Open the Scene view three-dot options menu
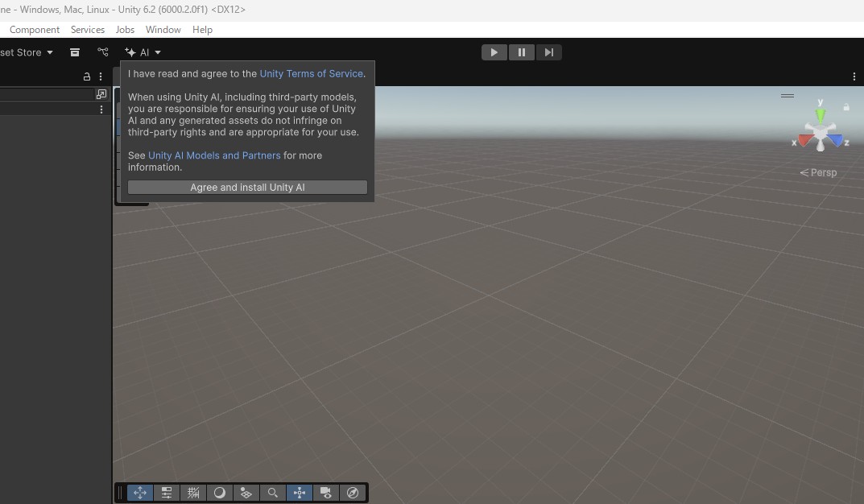The image size is (864, 504). (854, 76)
